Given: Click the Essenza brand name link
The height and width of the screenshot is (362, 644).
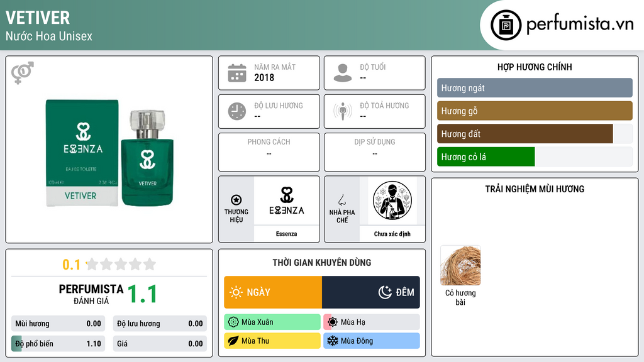Looking at the screenshot, I should pyautogui.click(x=286, y=234).
